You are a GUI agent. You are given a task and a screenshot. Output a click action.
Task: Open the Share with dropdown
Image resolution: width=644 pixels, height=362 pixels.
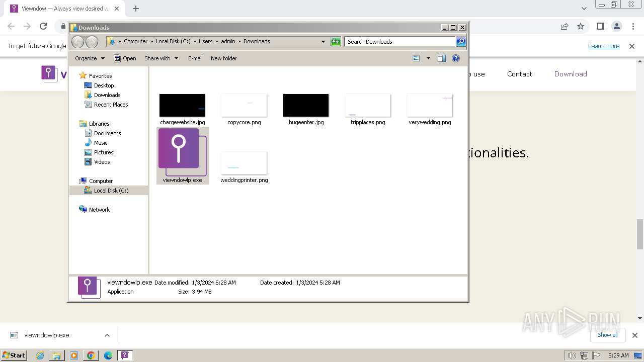(x=161, y=58)
